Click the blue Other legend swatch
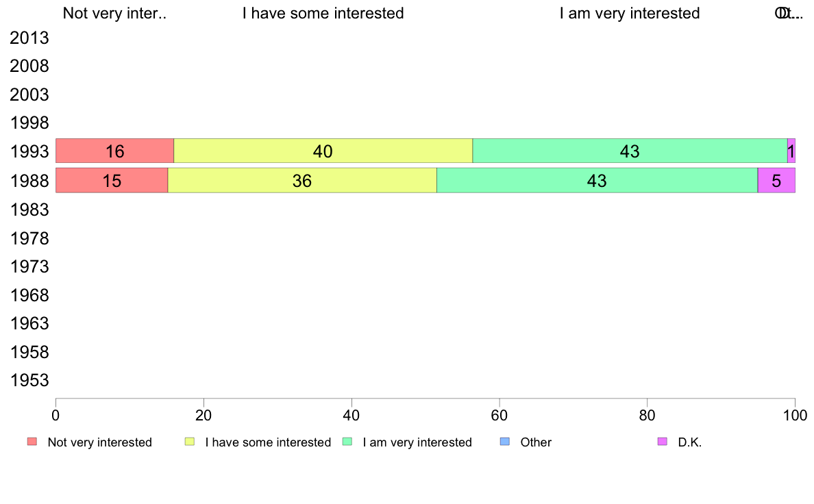The height and width of the screenshot is (504, 814). 504,442
